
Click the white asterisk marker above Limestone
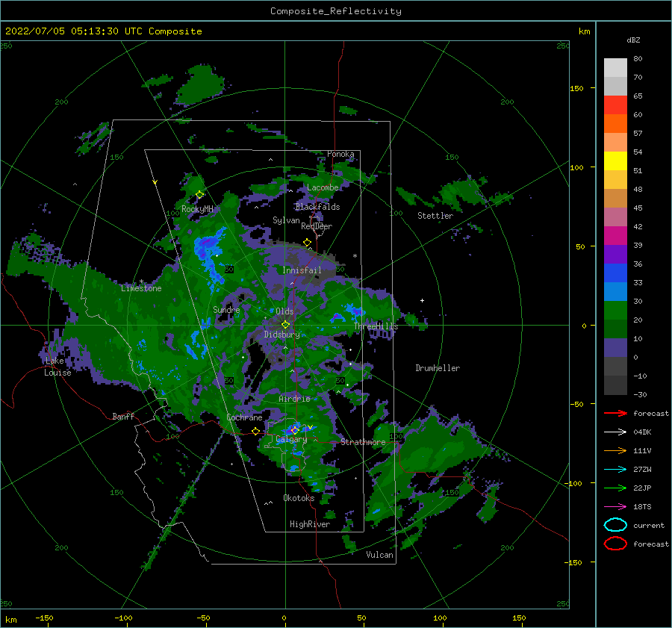(141, 282)
